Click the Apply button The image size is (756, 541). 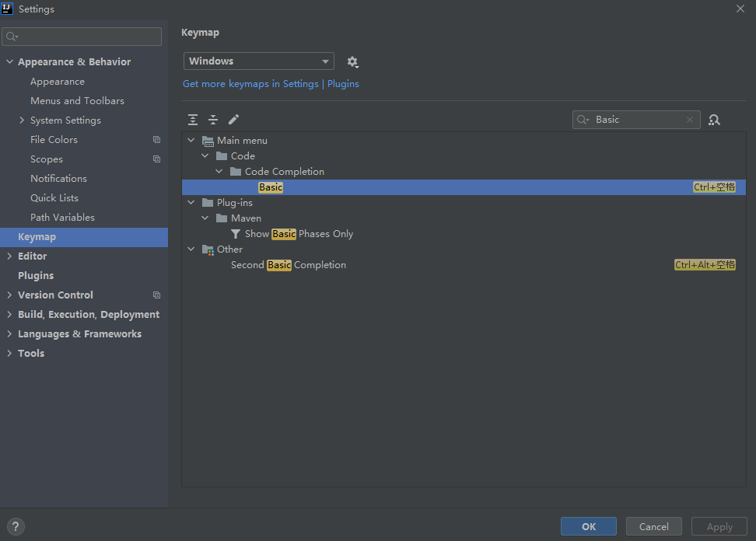point(719,526)
